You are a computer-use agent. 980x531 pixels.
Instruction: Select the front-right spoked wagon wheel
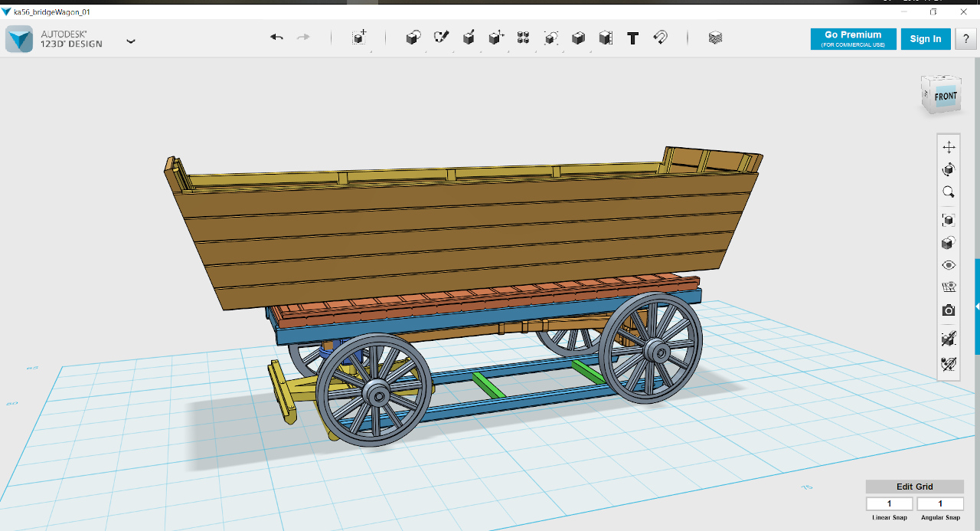click(x=652, y=349)
